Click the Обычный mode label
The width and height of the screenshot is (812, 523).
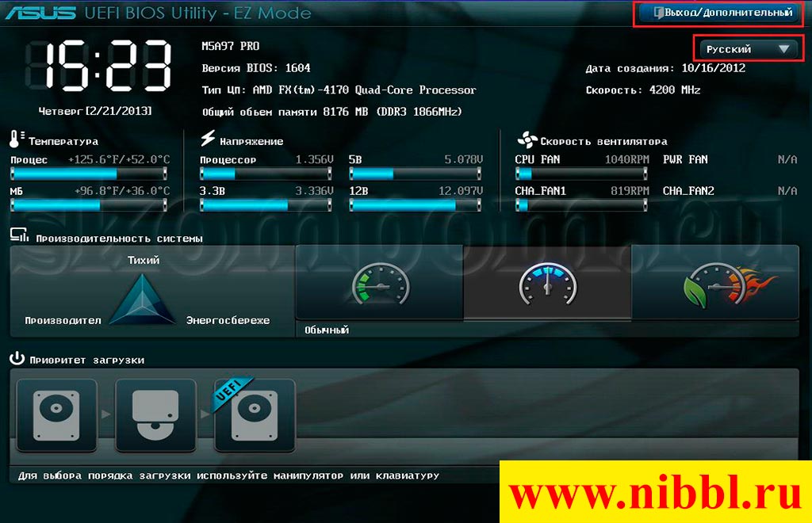point(327,330)
